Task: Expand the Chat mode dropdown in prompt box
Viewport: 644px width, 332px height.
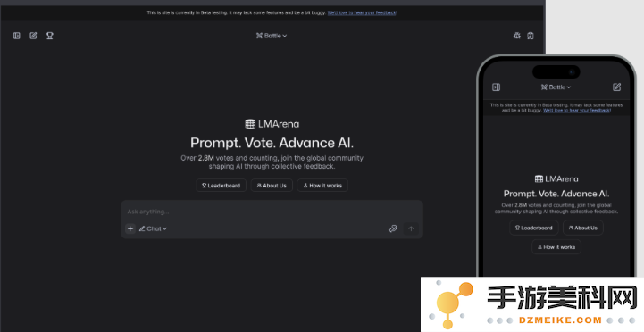Action: [x=153, y=228]
